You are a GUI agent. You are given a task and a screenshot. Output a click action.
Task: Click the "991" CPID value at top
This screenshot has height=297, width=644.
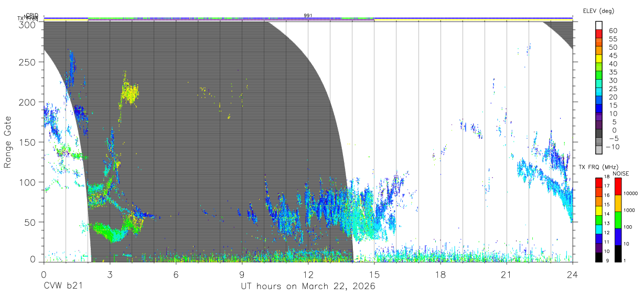(308, 15)
